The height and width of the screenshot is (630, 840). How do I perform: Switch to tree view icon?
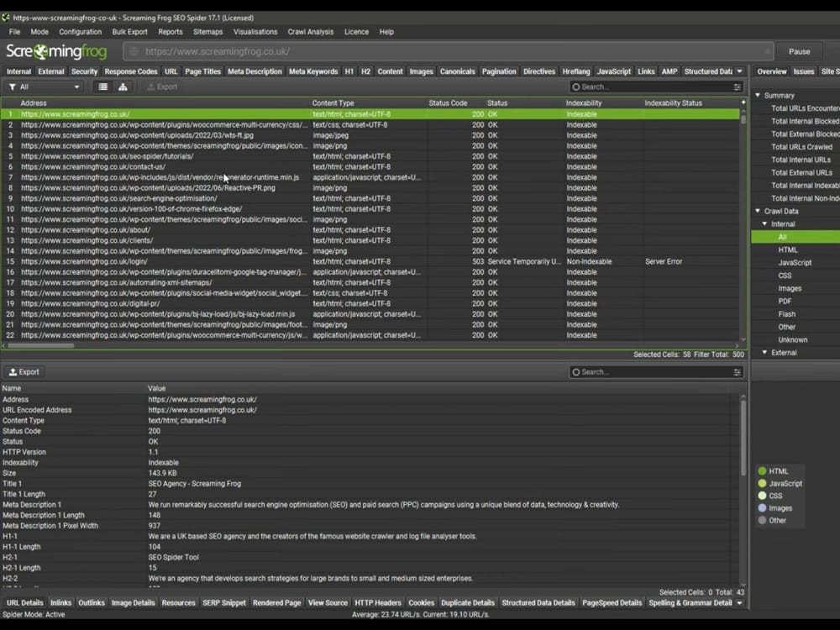(123, 87)
